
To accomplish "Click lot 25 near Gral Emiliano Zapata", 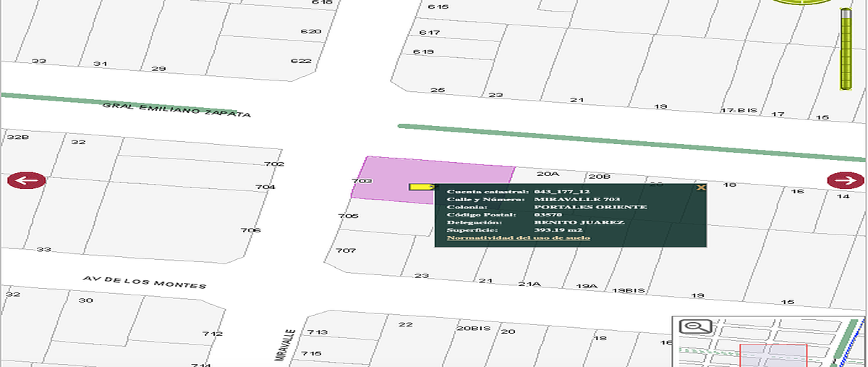I will pos(437,90).
